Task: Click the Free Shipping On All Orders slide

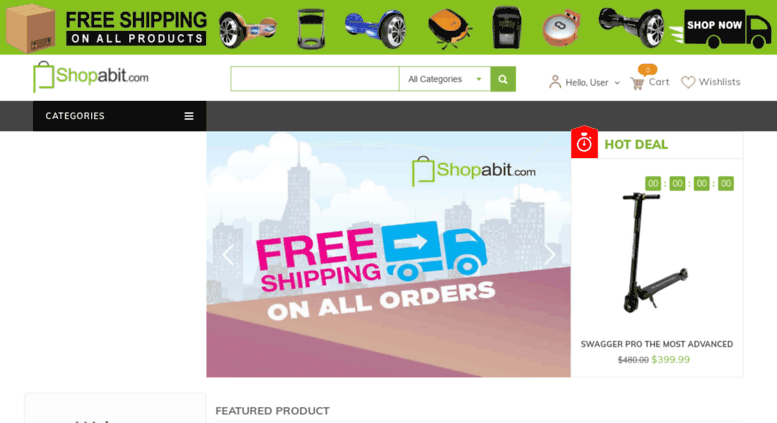Action: pos(388,254)
